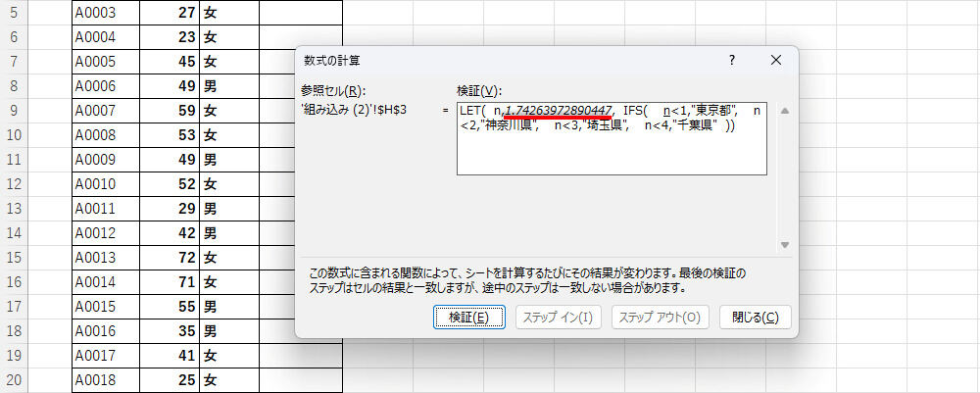Viewport: 980px width, 393px height.
Task: Click age value 45 in A0005 row
Action: point(170,61)
